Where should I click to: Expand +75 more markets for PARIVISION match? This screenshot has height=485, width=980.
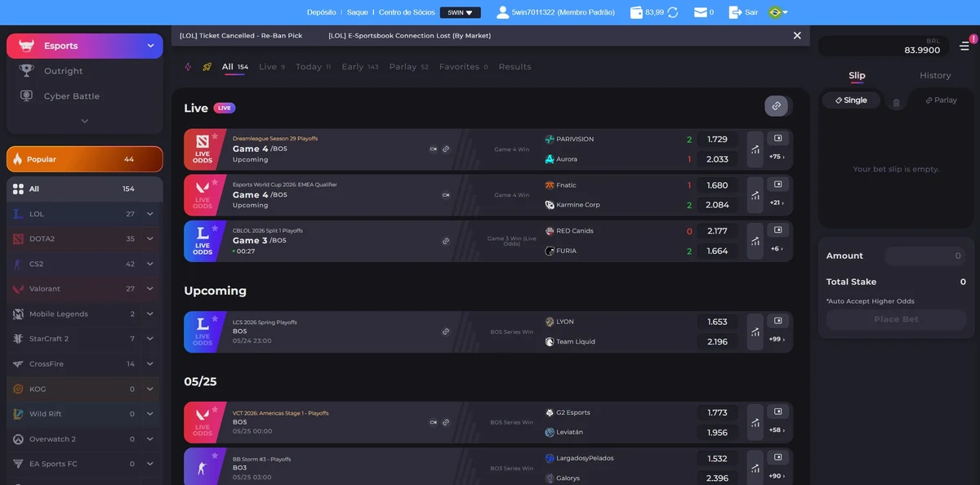[x=777, y=157]
